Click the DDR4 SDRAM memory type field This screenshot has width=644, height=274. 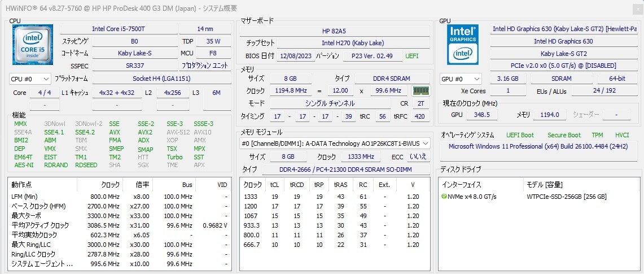[x=392, y=79]
